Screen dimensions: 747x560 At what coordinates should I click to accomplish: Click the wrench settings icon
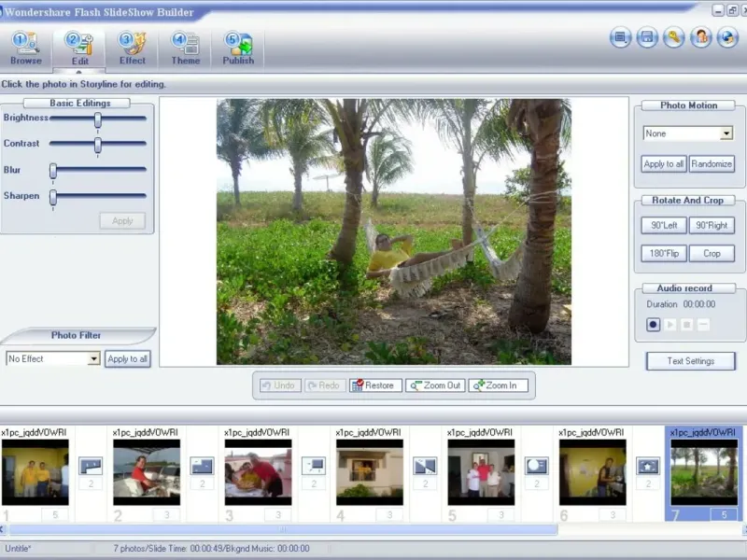[x=674, y=37]
